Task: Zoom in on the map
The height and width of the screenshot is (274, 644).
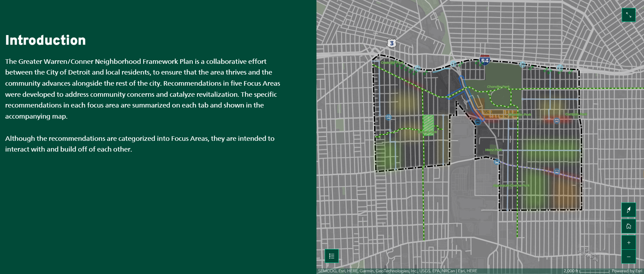Action: (x=628, y=243)
